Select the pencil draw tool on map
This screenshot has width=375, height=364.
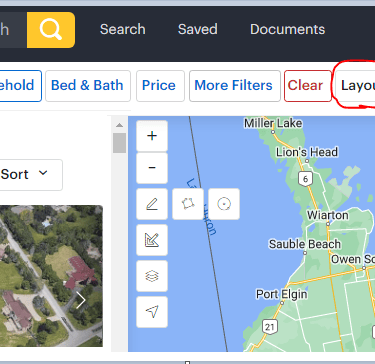(152, 204)
